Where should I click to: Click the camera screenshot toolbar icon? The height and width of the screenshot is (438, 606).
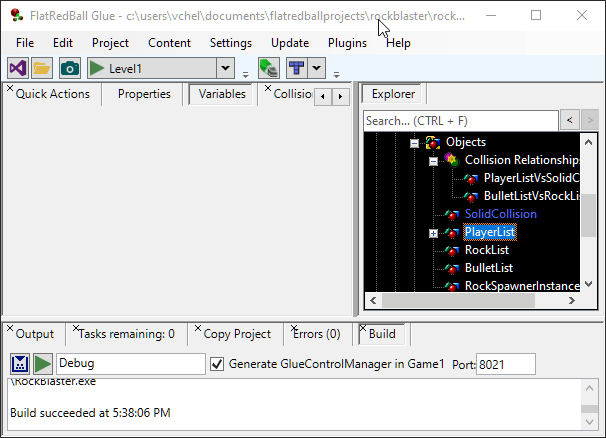69,68
